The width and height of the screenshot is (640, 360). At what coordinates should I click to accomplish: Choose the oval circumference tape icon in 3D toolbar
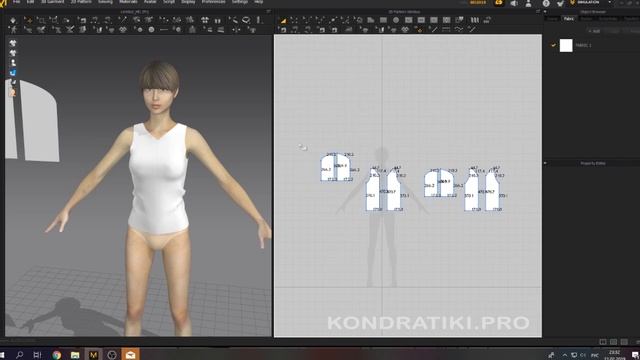246,20
